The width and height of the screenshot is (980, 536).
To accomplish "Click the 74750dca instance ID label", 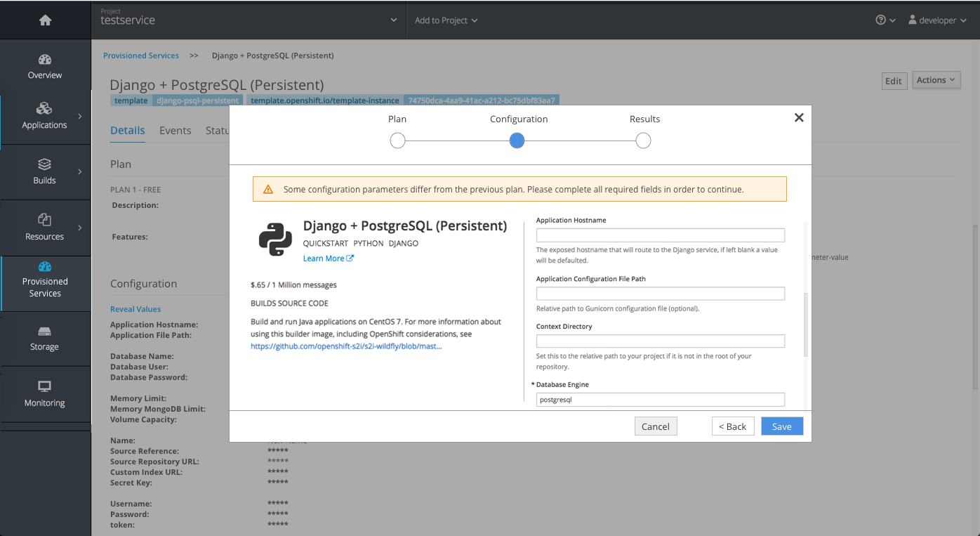I will (482, 100).
